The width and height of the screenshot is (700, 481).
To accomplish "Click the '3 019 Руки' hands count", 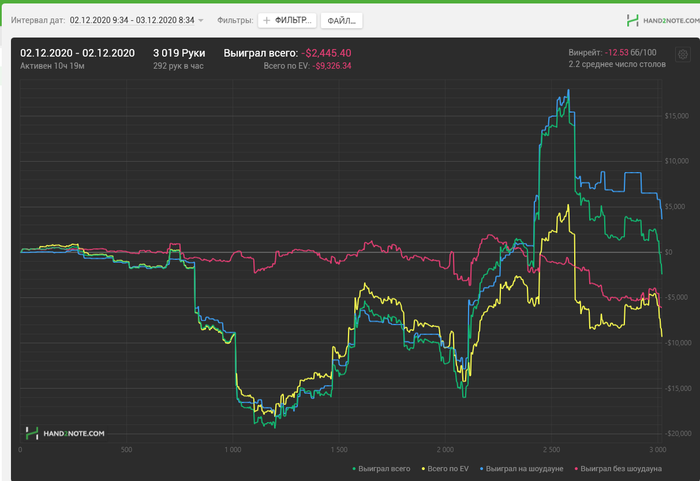I will point(178,52).
